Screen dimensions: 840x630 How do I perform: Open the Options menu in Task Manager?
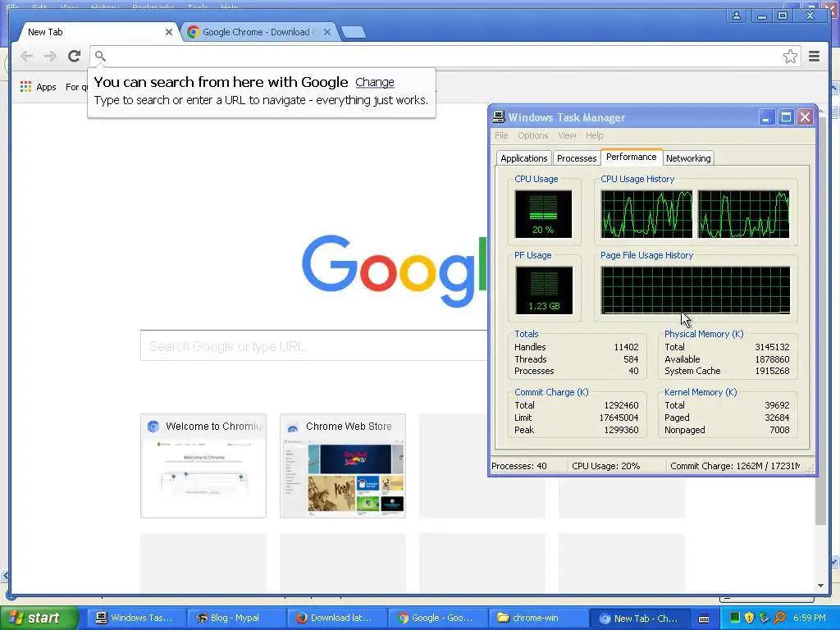[533, 135]
